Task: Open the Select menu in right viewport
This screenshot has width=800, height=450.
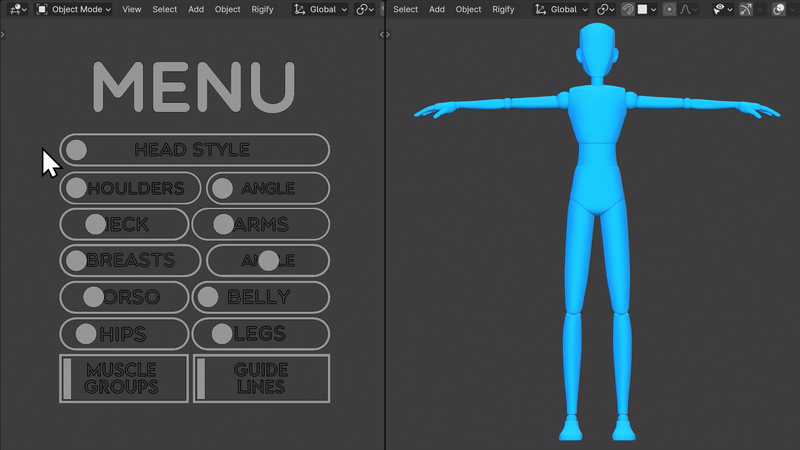Action: coord(405,9)
